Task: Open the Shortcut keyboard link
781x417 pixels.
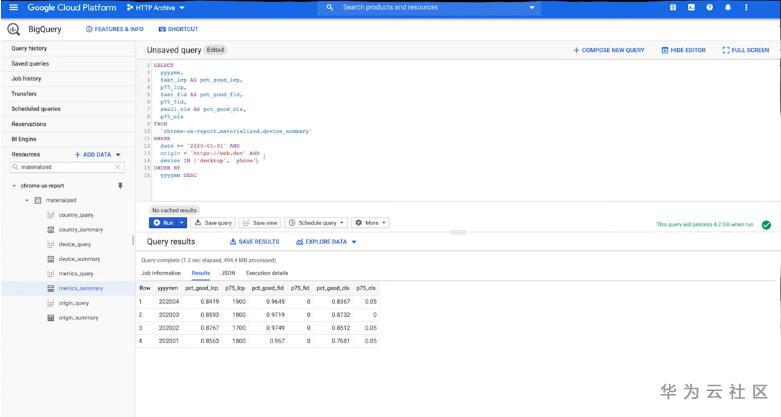Action: [178, 29]
